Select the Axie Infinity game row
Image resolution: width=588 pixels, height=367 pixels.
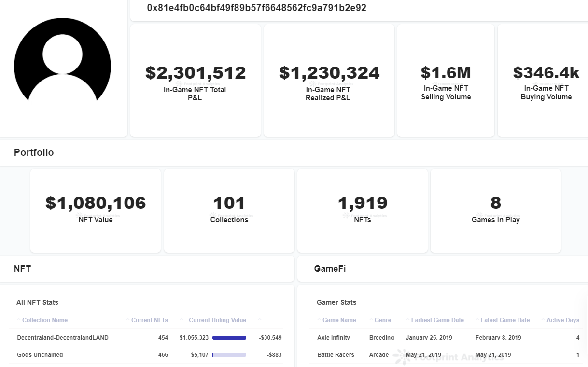click(333, 337)
